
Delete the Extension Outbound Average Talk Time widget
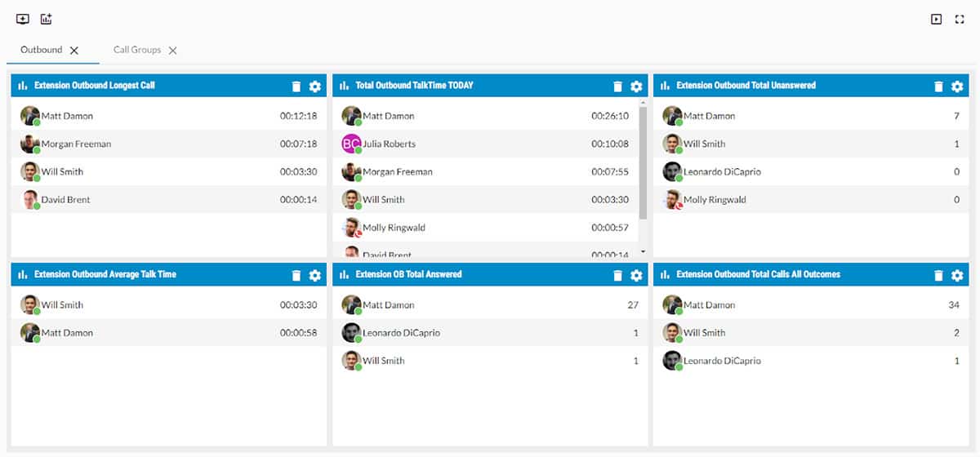296,276
